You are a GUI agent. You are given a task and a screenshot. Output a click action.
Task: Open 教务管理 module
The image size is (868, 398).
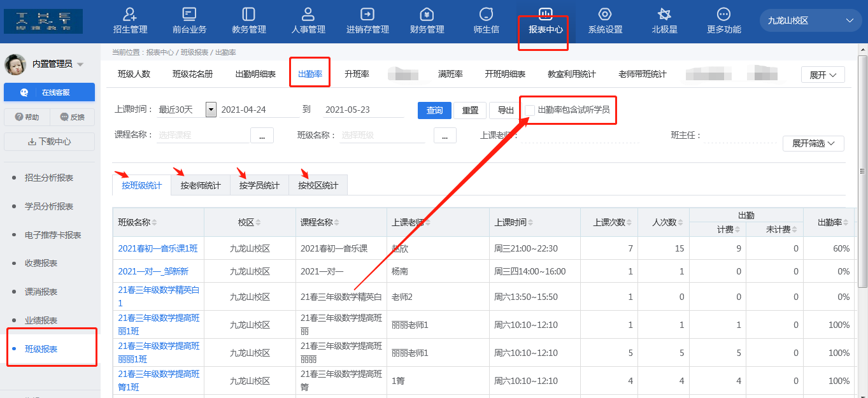[249, 21]
